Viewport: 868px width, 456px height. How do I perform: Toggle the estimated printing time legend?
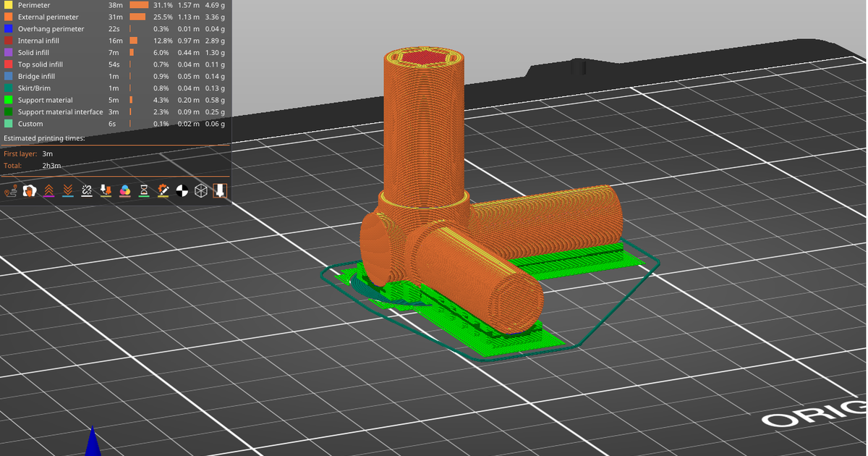(219, 191)
